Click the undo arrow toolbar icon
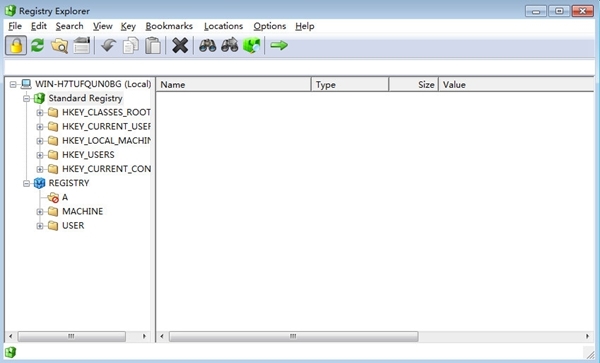The height and width of the screenshot is (363, 600). pos(109,46)
